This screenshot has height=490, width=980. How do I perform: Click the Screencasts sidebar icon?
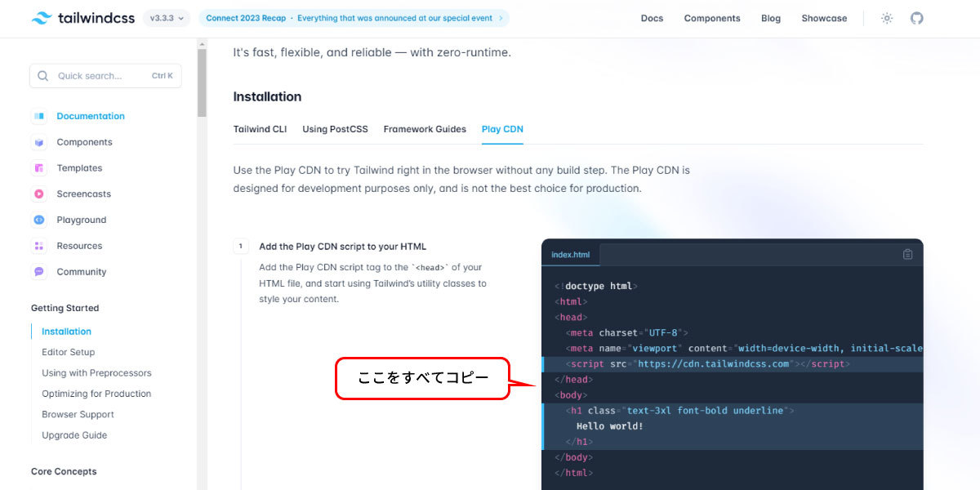click(39, 194)
